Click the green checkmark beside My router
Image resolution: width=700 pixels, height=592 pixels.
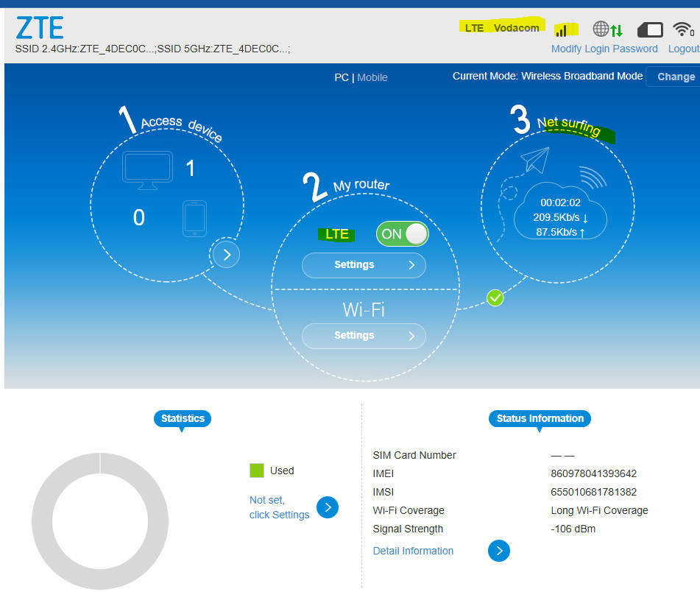[495, 298]
